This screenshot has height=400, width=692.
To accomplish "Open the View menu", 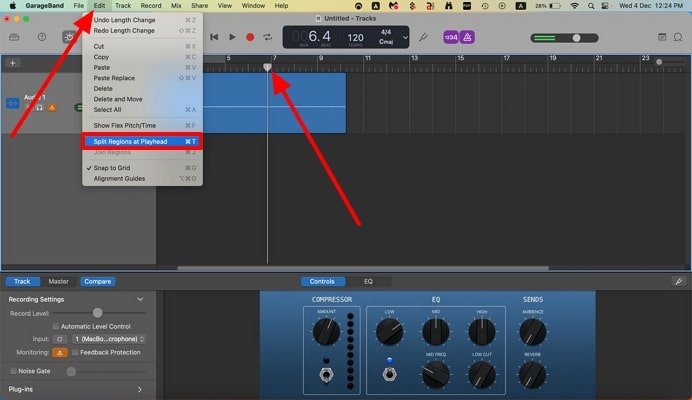I will pyautogui.click(x=225, y=6).
